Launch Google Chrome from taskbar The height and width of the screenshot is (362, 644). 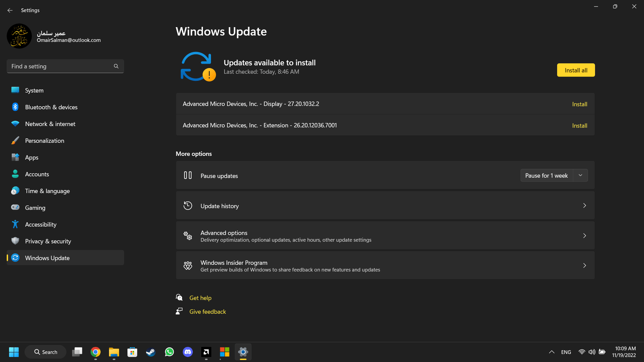coord(96,352)
